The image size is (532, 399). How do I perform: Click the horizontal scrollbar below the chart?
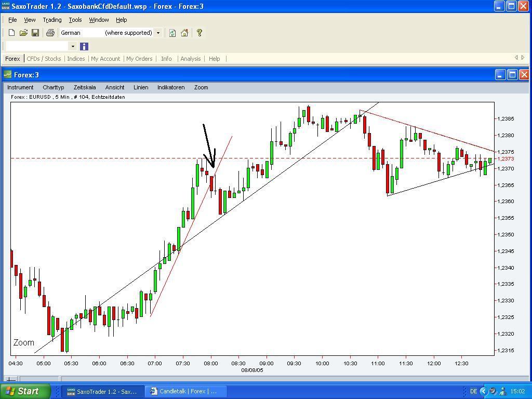coord(260,379)
